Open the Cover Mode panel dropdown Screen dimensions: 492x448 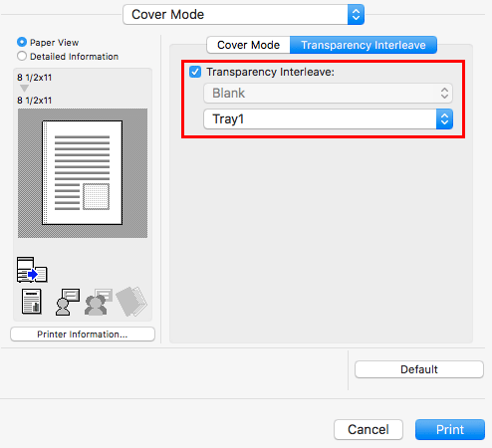(x=243, y=15)
